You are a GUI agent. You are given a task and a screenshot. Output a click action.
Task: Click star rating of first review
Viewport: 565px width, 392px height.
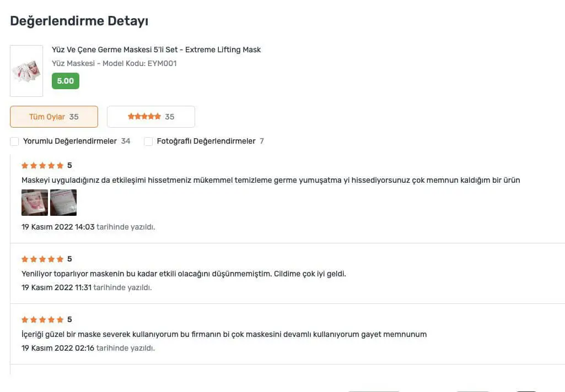click(42, 165)
